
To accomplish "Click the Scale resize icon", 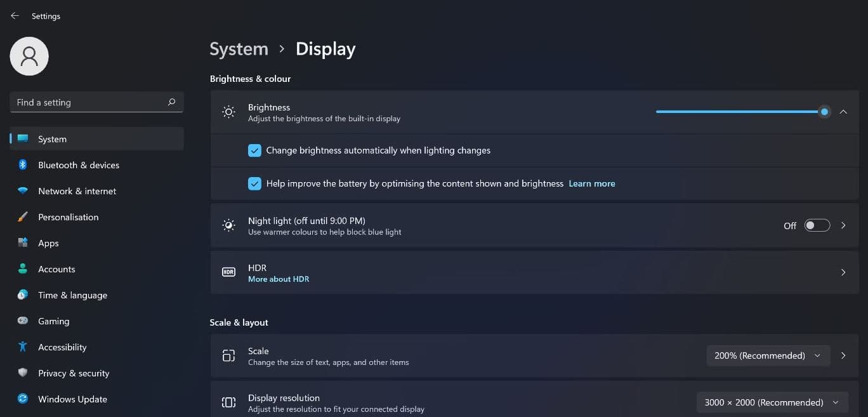I will point(228,355).
